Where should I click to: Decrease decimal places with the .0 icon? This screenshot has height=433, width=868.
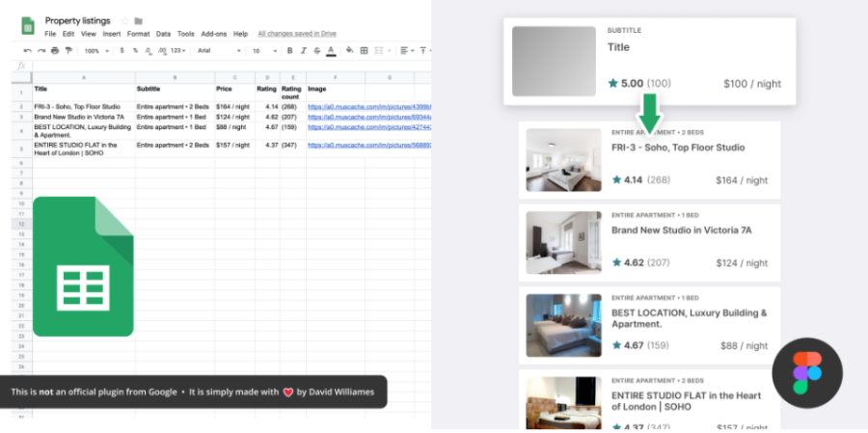coord(148,50)
